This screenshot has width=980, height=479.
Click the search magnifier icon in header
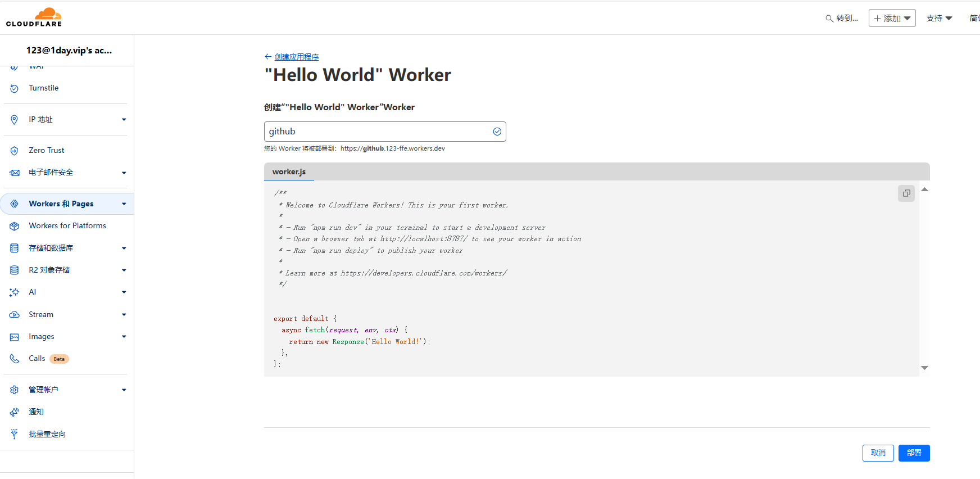(829, 19)
